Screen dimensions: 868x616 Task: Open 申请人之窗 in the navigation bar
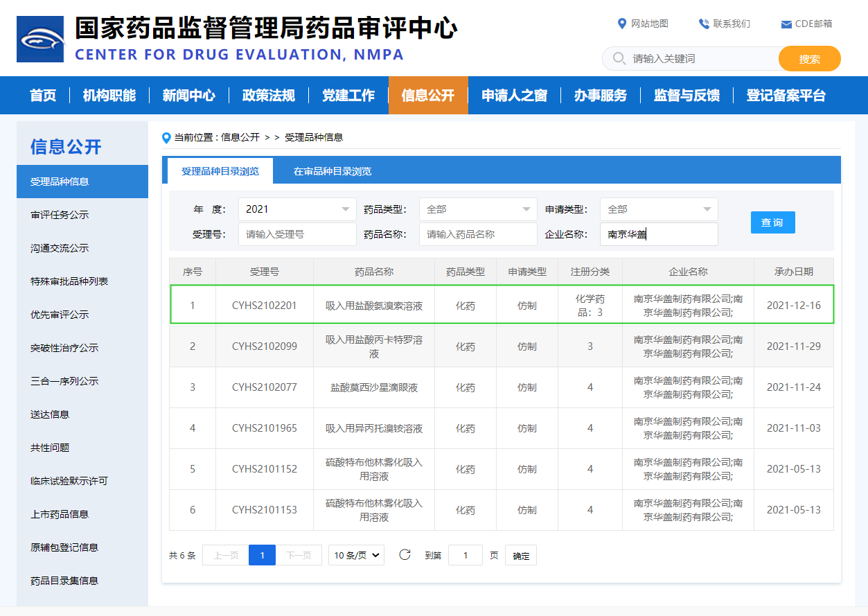[x=514, y=96]
